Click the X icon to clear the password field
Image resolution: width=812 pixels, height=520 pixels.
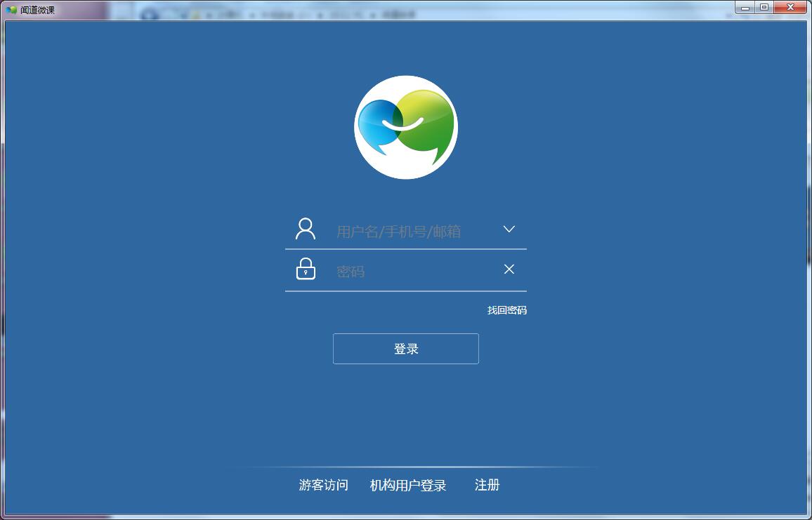point(509,269)
